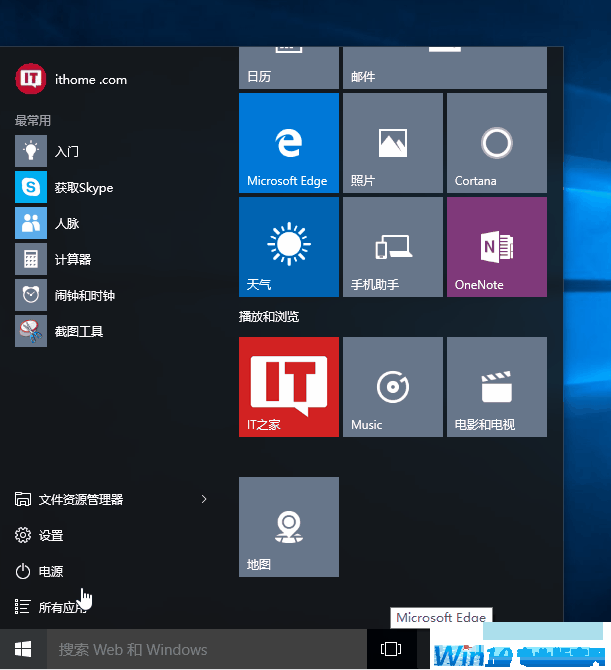Launch 获取Skype from most used list
611x670 pixels.
pyautogui.click(x=82, y=187)
